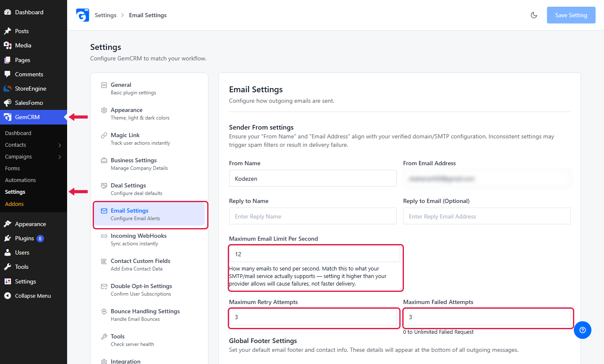Image resolution: width=604 pixels, height=364 pixels.
Task: Click the Incoming WebHooks link icon
Action: [104, 236]
